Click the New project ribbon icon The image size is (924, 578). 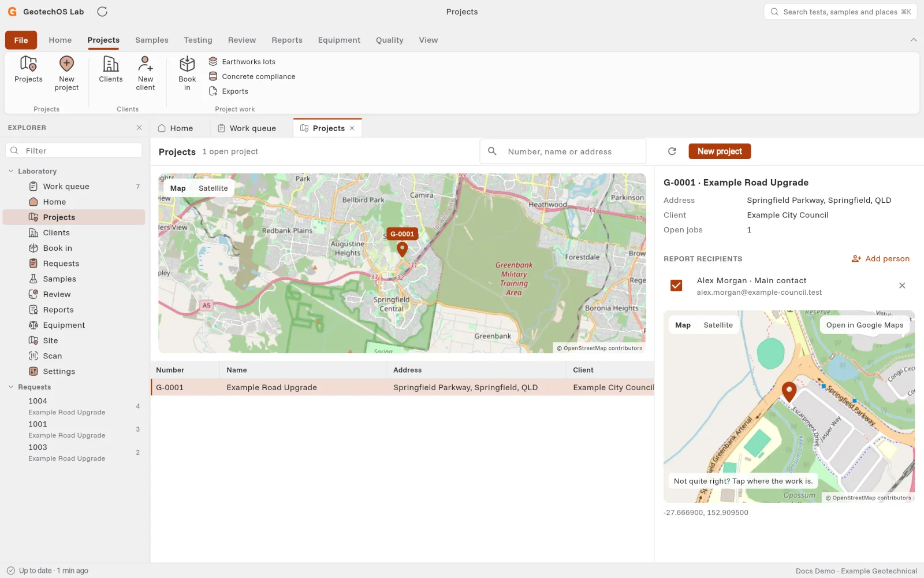66,73
